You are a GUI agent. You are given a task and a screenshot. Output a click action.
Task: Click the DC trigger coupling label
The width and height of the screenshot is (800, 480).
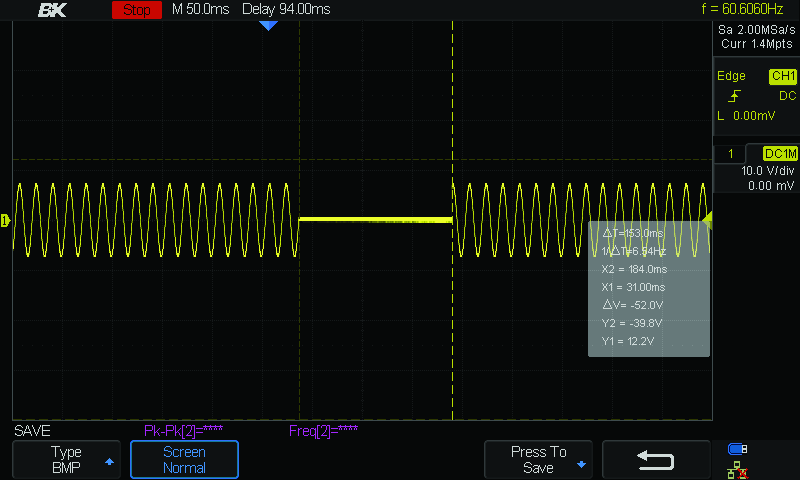coord(787,96)
